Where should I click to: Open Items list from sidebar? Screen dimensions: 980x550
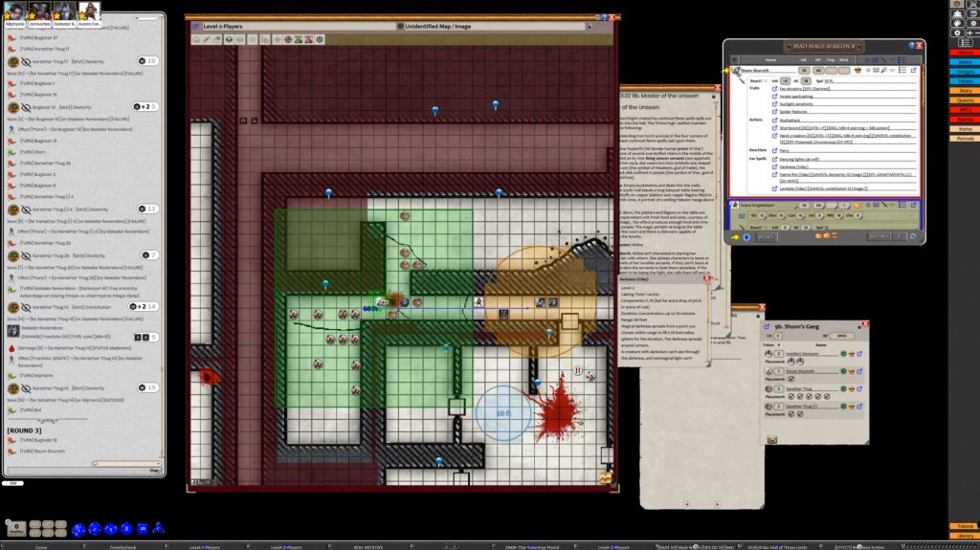tap(965, 129)
